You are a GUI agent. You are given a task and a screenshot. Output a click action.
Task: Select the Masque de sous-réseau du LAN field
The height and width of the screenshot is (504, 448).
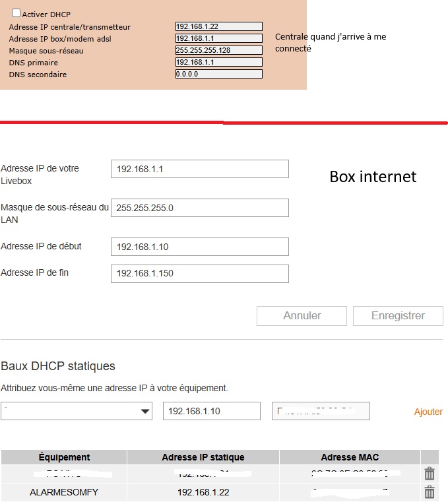200,208
